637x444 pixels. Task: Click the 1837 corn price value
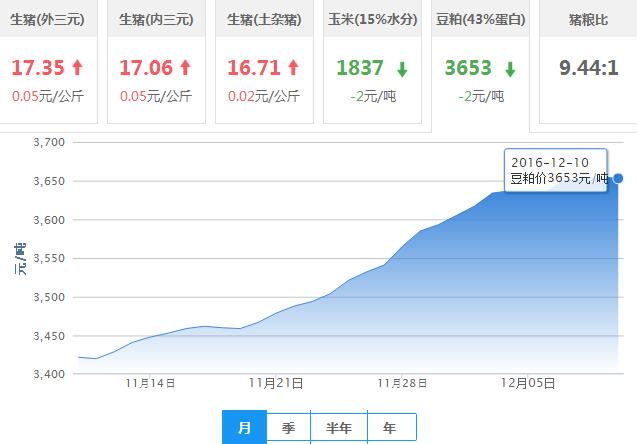pyautogui.click(x=360, y=68)
